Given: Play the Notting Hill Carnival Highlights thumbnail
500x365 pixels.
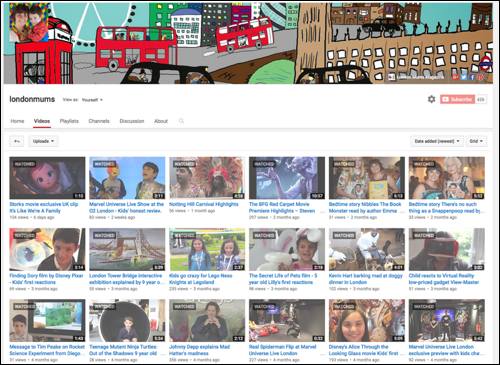Looking at the screenshot, I should point(207,178).
